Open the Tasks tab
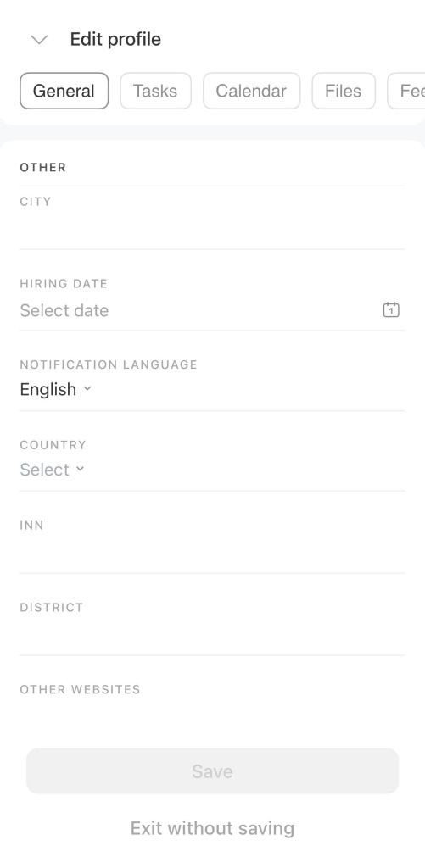 point(156,91)
